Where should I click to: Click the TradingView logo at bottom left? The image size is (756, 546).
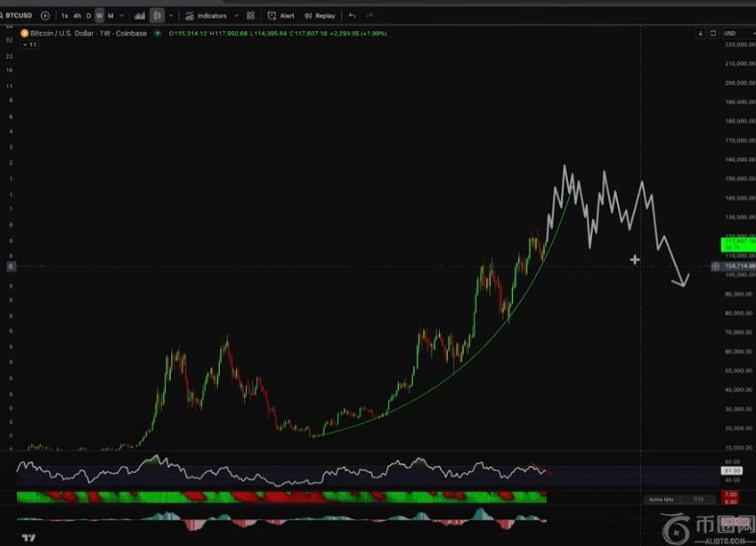(x=29, y=538)
